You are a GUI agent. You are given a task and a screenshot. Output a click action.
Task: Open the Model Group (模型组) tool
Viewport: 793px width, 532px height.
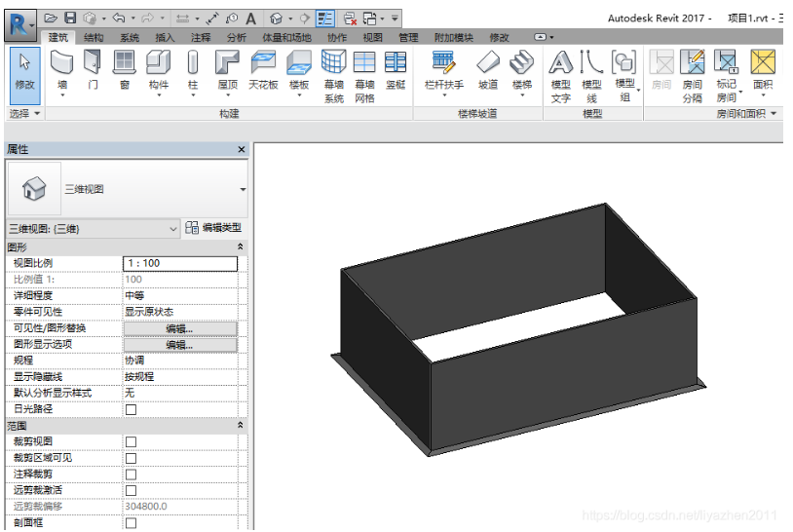[x=625, y=76]
